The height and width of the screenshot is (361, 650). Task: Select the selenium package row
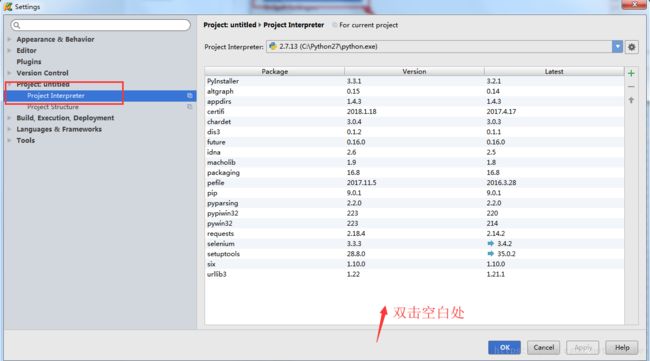(x=414, y=244)
